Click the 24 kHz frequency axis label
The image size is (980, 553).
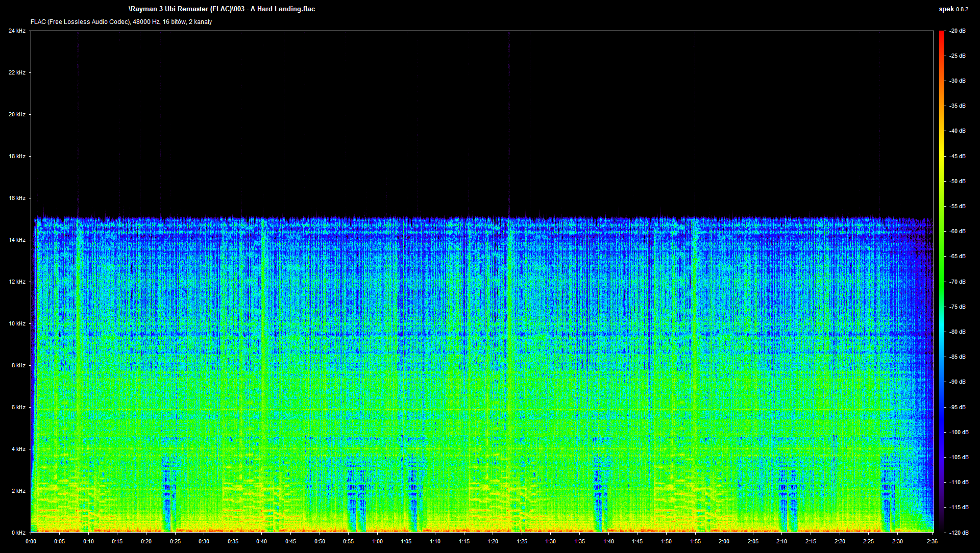[x=17, y=31]
